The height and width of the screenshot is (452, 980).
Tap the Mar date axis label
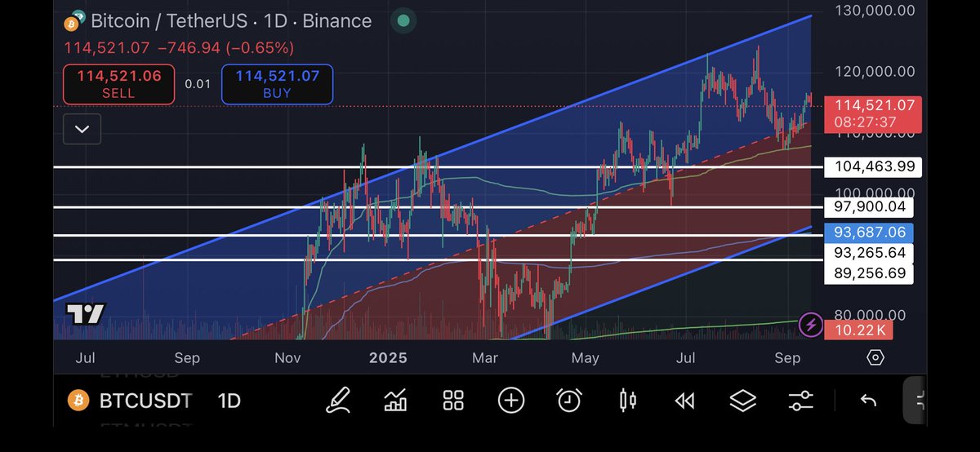[485, 357]
